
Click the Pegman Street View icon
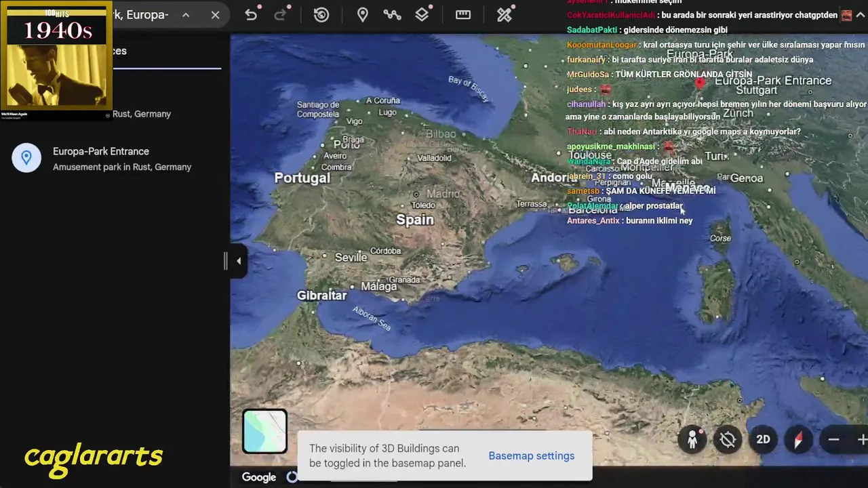(x=692, y=440)
